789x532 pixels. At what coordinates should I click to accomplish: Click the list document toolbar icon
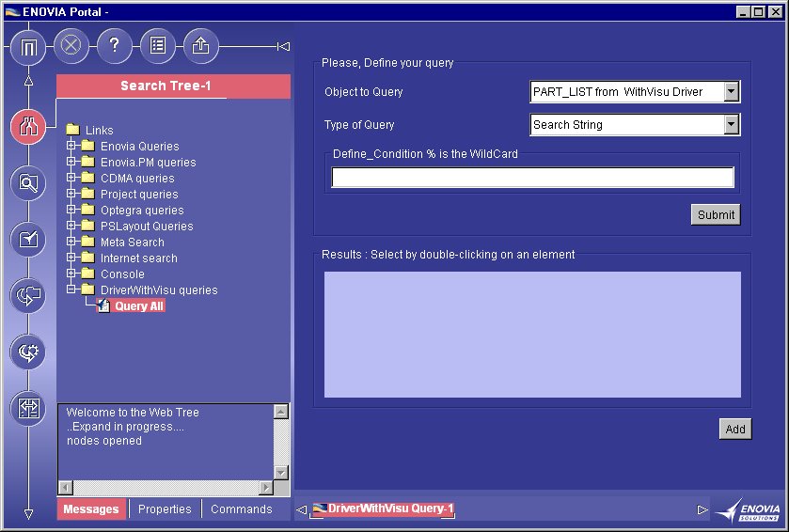(x=158, y=46)
